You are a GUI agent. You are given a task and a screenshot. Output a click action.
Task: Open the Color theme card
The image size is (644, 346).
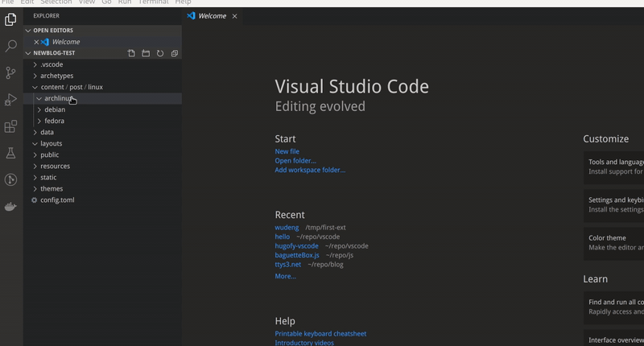click(613, 242)
